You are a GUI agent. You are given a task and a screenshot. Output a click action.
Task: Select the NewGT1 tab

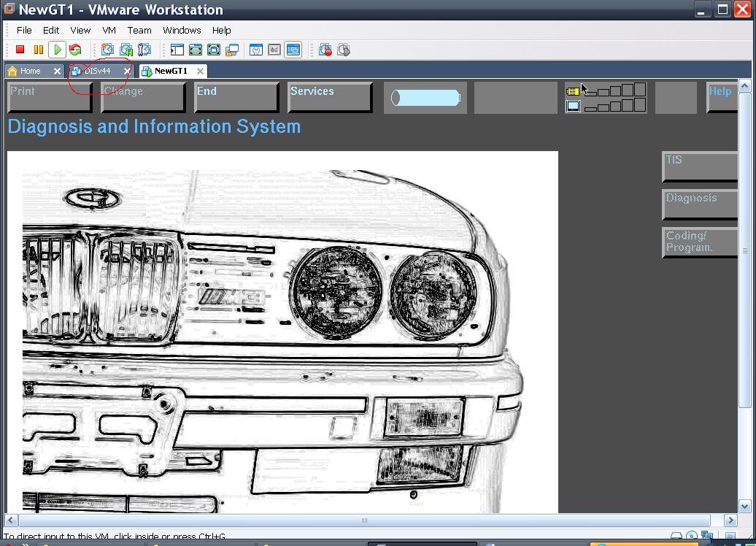tap(171, 71)
